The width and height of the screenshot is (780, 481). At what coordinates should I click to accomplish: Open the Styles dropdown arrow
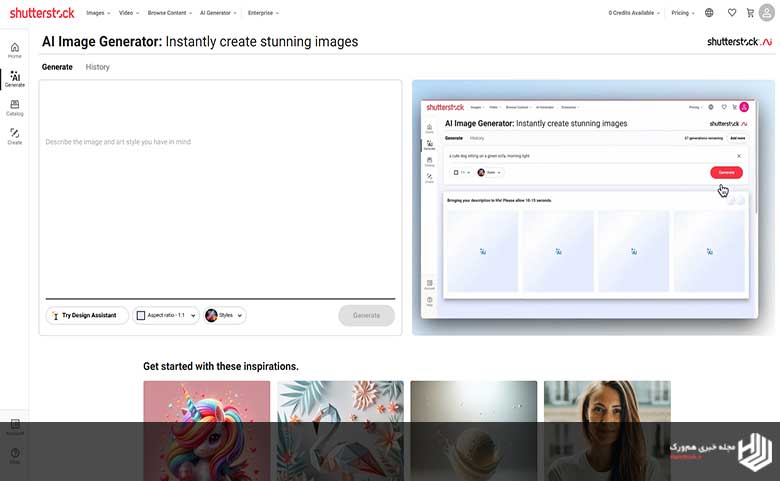coord(240,315)
